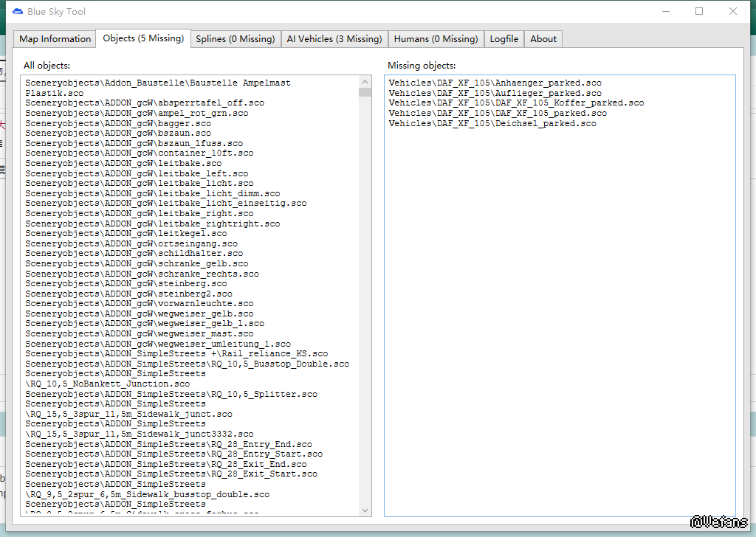
Task: Click the scroll up arrow in All objects list
Action: pos(365,81)
